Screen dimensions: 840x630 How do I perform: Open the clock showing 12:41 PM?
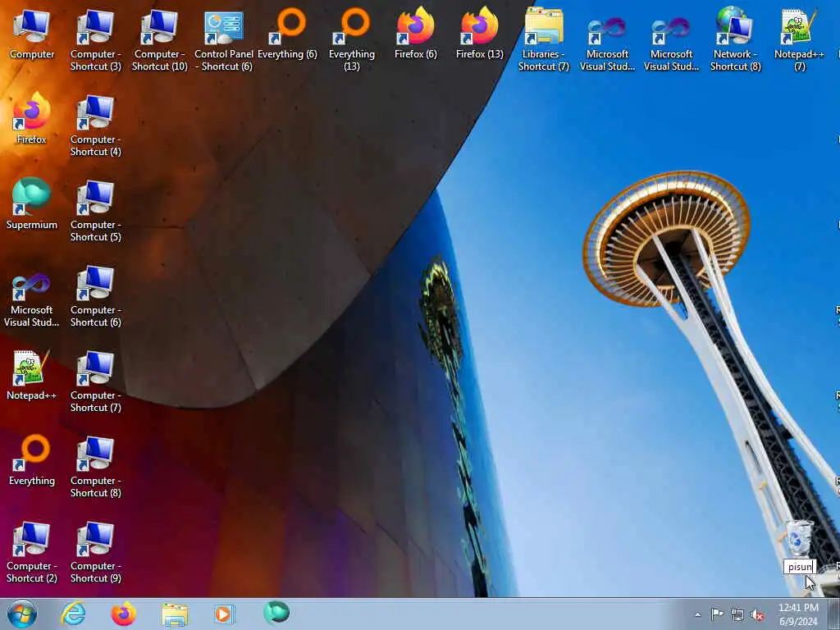pos(798,614)
